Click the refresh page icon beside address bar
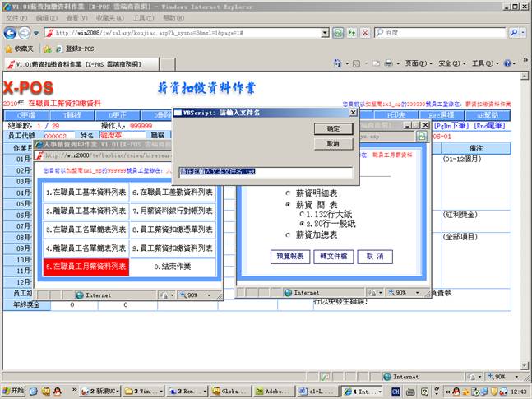532x399 pixels. [x=339, y=32]
